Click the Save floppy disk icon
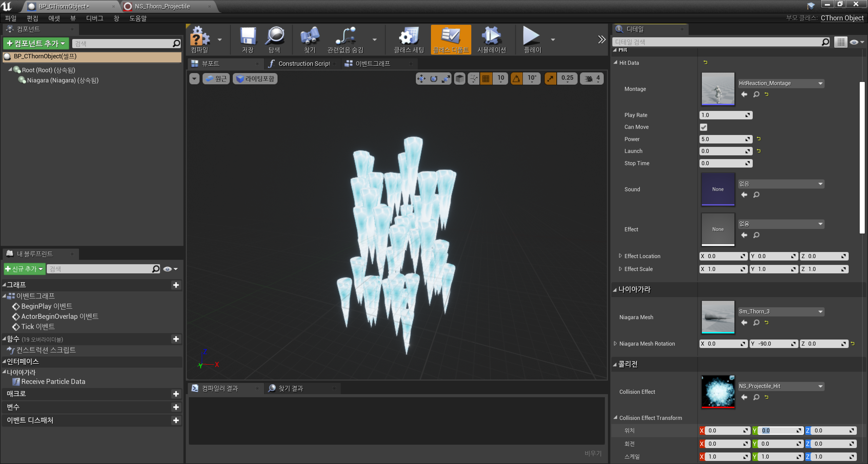The width and height of the screenshot is (868, 464). (x=248, y=36)
